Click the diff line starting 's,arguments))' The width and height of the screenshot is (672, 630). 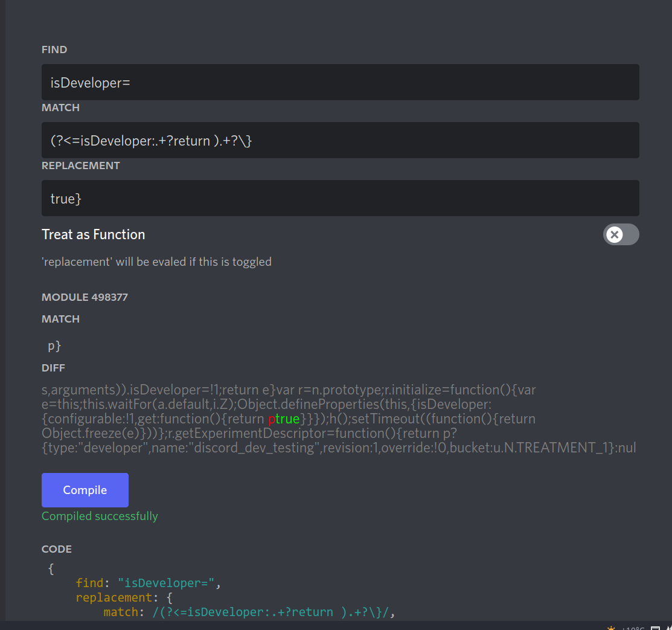(x=289, y=390)
